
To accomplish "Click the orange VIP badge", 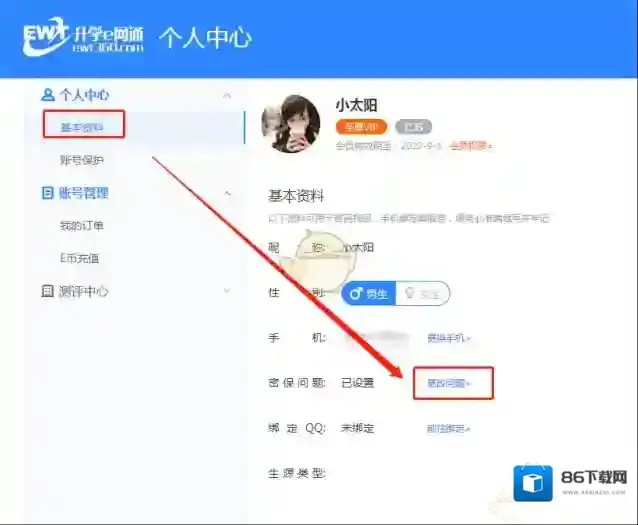I will pyautogui.click(x=361, y=127).
